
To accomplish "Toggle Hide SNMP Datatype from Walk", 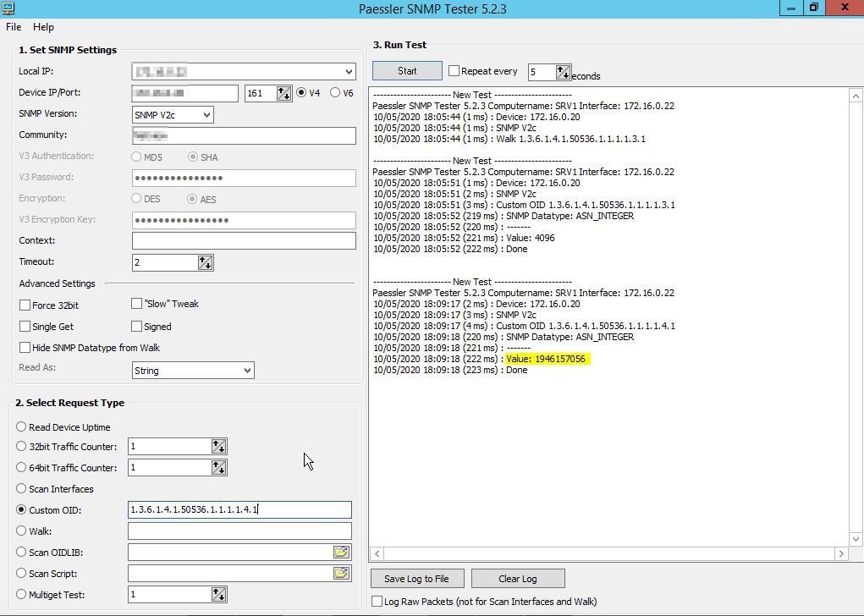I will click(x=25, y=348).
